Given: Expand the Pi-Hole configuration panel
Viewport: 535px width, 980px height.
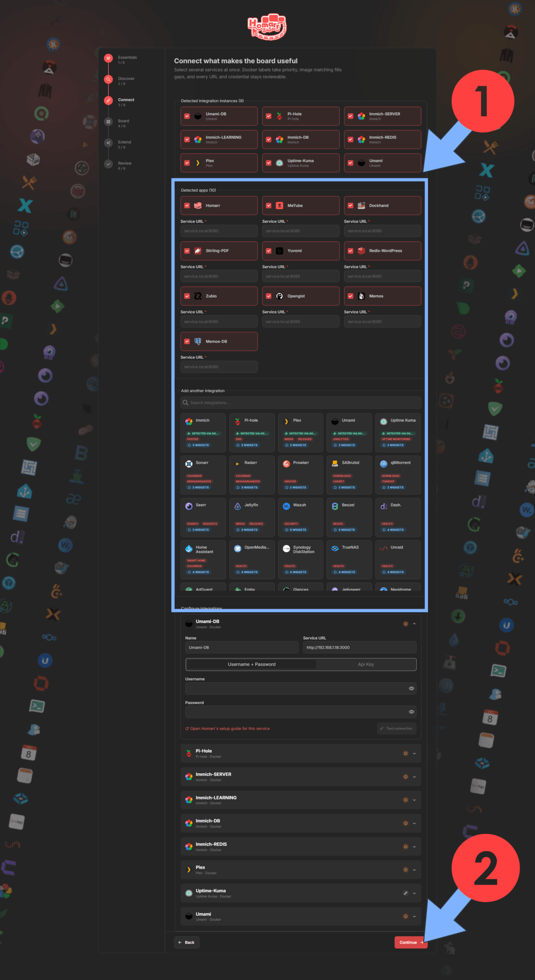Looking at the screenshot, I should click(x=414, y=753).
